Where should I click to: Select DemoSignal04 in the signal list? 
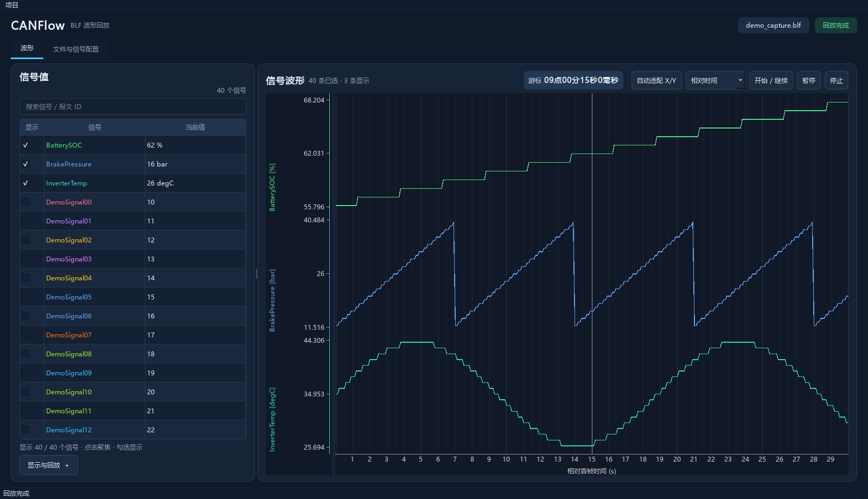[69, 278]
